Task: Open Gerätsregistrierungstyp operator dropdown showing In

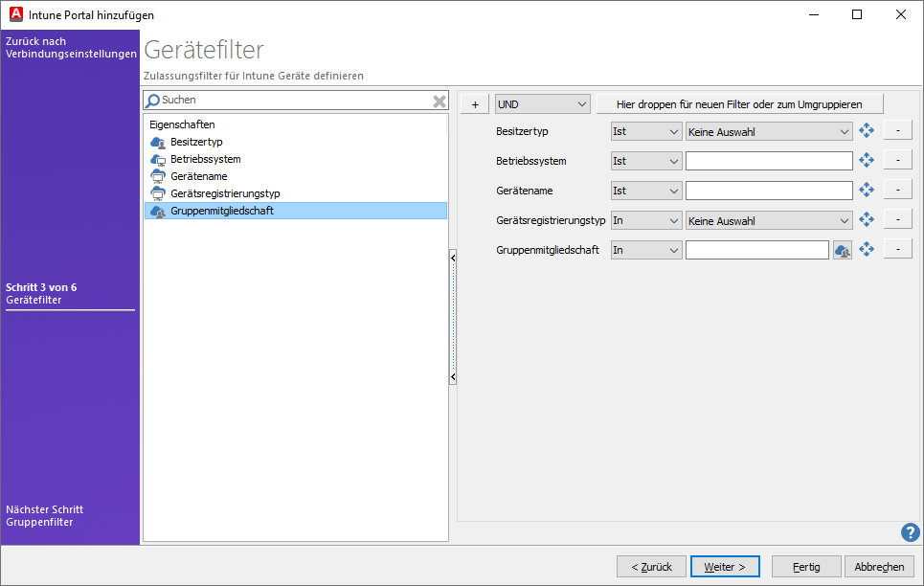Action: (x=646, y=220)
